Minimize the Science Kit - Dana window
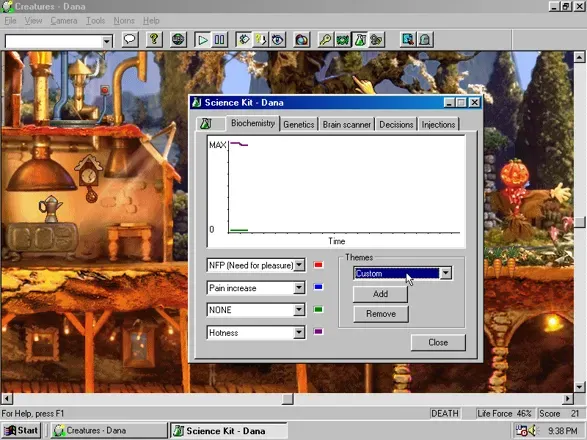This screenshot has height=440, width=587. 449,102
